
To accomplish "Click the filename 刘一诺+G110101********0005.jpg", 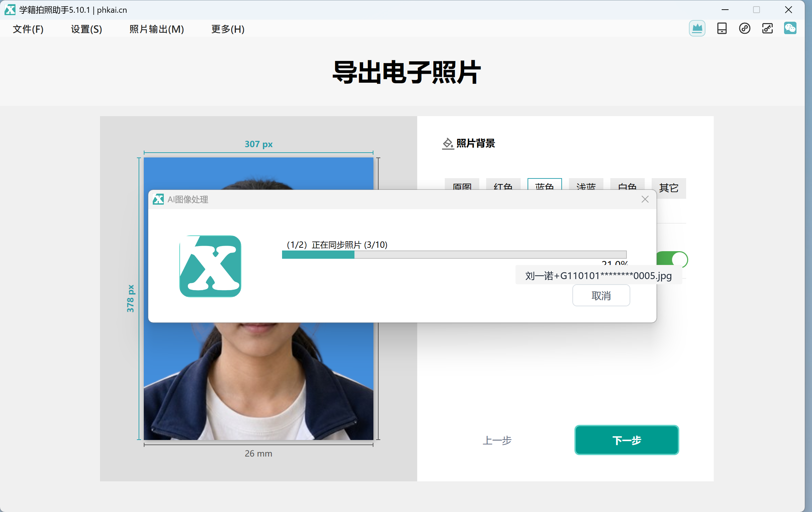I will (x=598, y=276).
